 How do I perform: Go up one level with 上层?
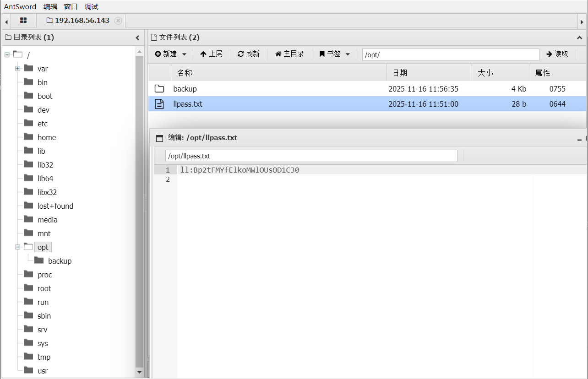211,54
